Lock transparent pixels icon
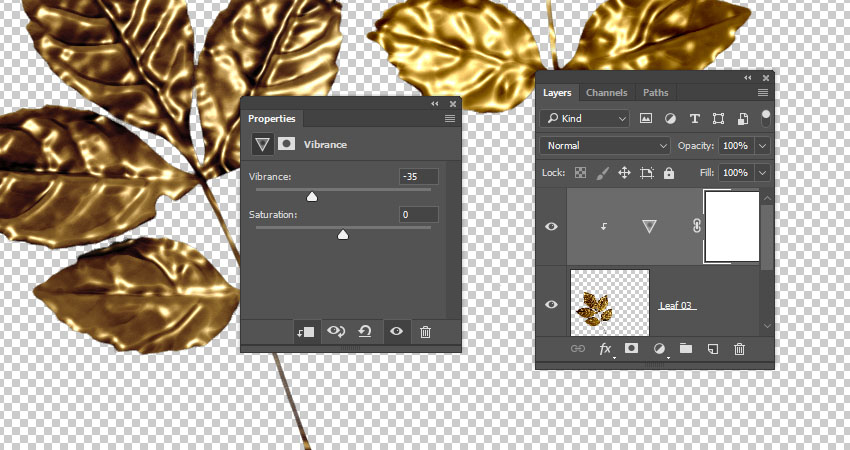Viewport: 850px width, 450px height. click(x=581, y=172)
